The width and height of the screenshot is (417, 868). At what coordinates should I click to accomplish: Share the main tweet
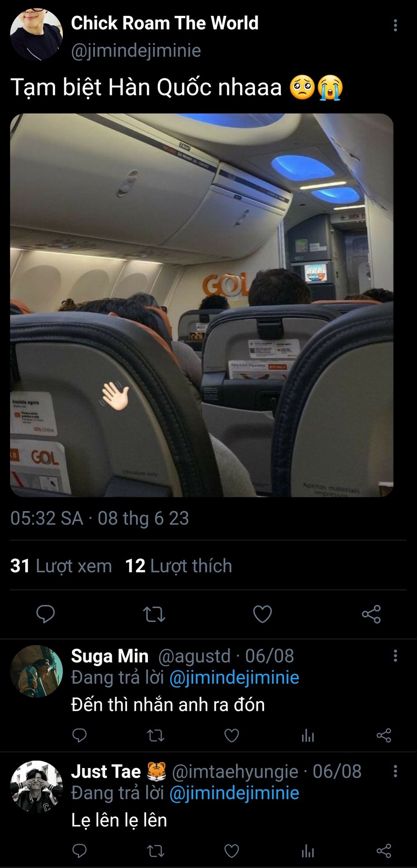[x=371, y=614]
